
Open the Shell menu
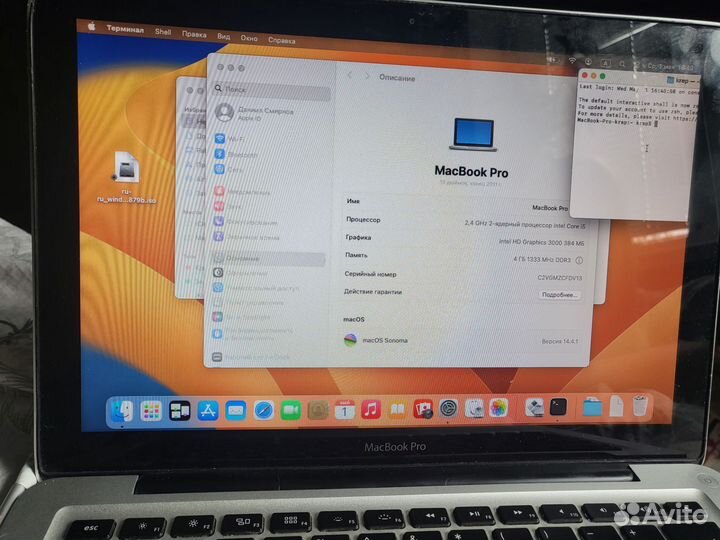pos(163,32)
